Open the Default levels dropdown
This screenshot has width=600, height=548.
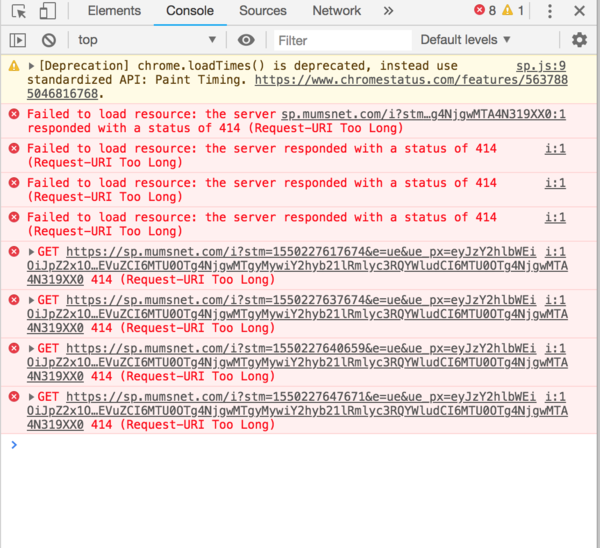pyautogui.click(x=465, y=40)
